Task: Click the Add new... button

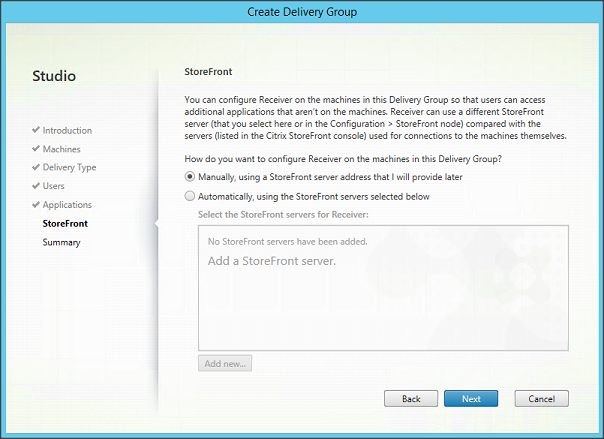Action: 225,364
